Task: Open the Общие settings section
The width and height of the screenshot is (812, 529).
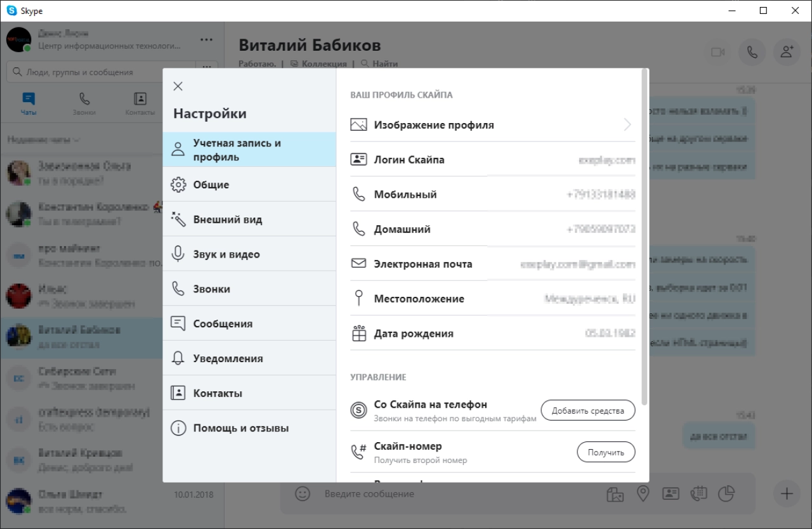Action: (249, 185)
